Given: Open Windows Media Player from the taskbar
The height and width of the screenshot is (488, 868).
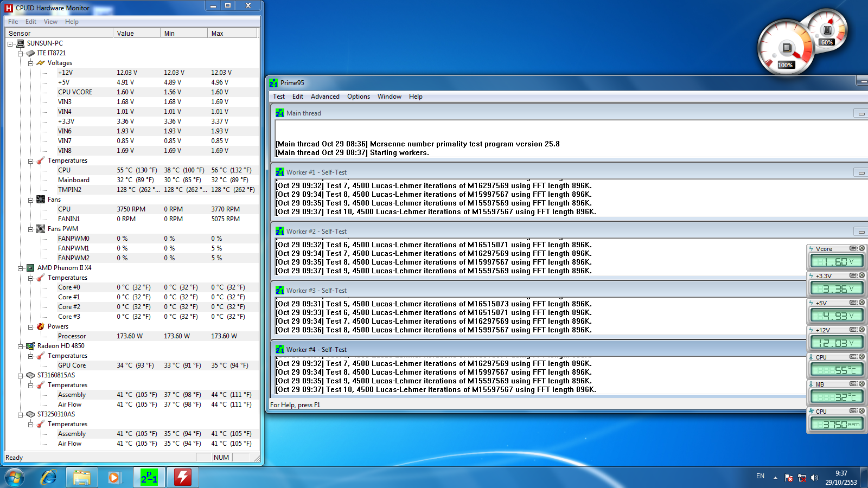Looking at the screenshot, I should (114, 477).
